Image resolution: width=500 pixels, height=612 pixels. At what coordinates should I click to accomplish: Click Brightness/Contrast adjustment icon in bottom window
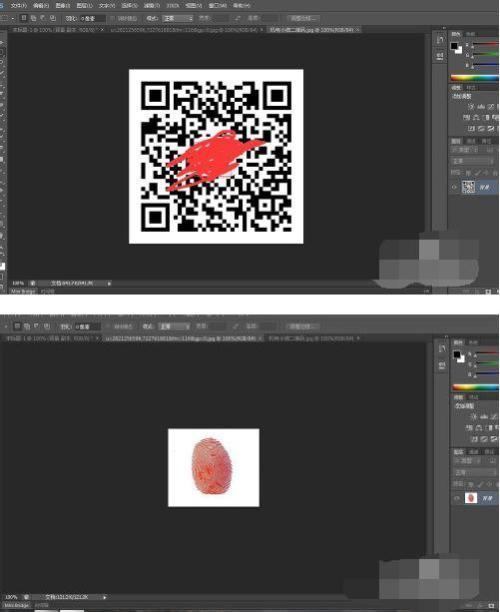474,416
